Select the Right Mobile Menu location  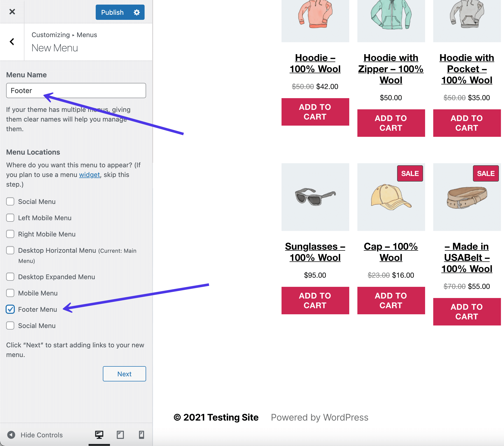click(10, 234)
